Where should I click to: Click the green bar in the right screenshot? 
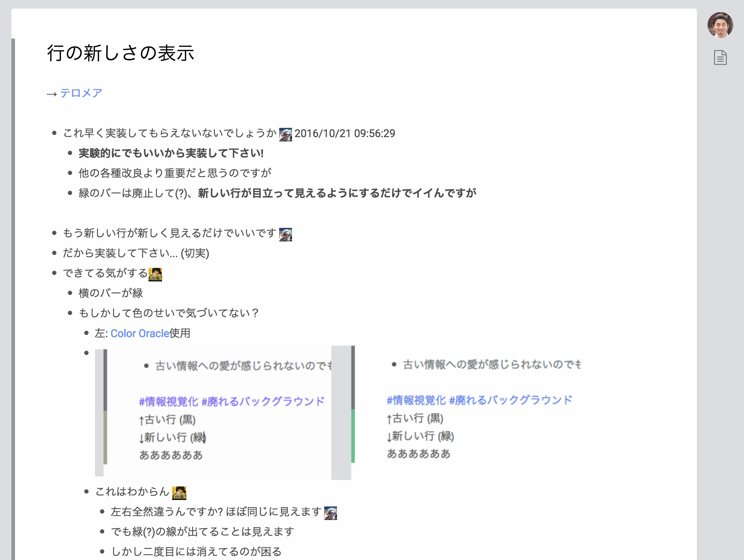pyautogui.click(x=353, y=436)
